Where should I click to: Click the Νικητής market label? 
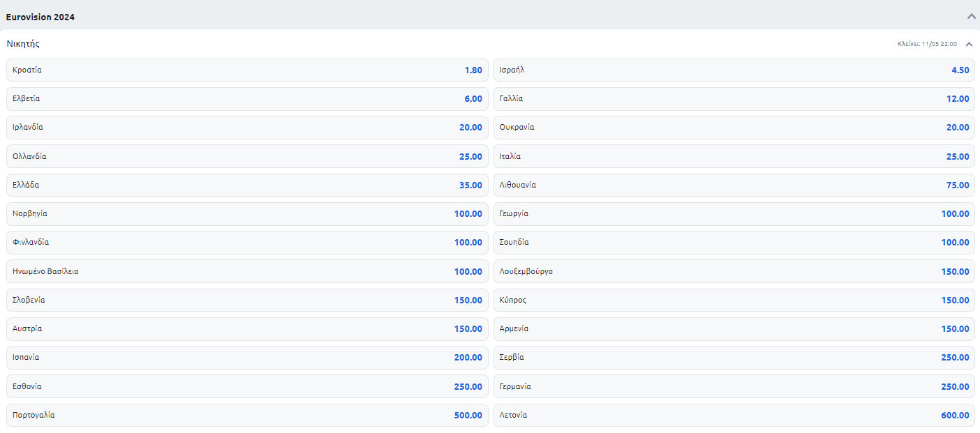pyautogui.click(x=23, y=44)
